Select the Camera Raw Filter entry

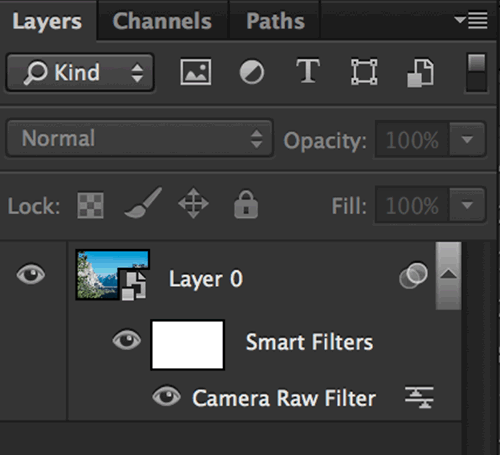[x=284, y=398]
